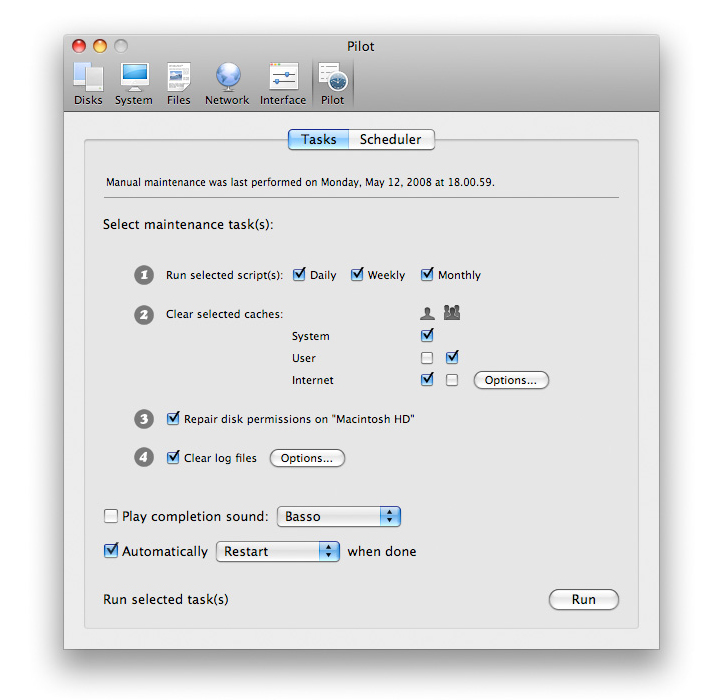Toggle the System cache checkbox
715x700 pixels.
(x=427, y=336)
